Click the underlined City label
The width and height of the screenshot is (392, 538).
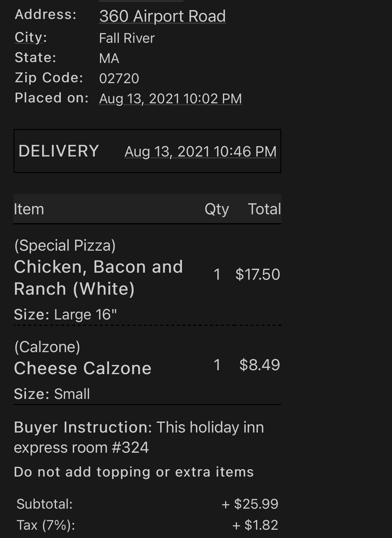coord(29,38)
